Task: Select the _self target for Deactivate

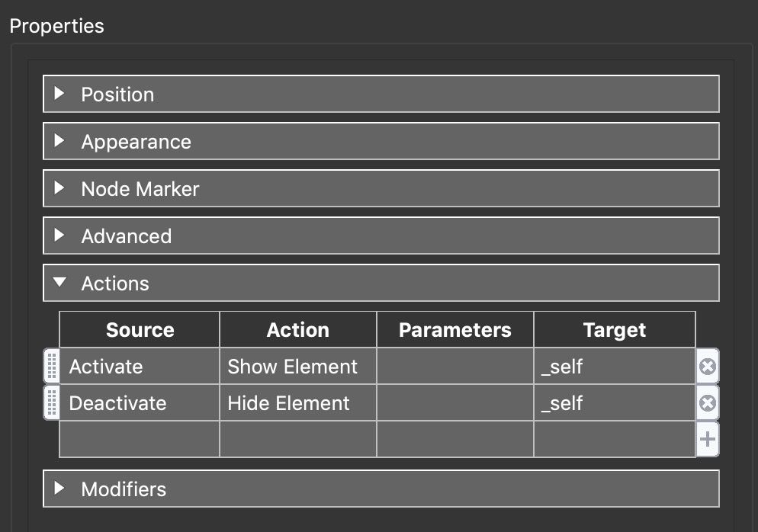Action: 614,403
